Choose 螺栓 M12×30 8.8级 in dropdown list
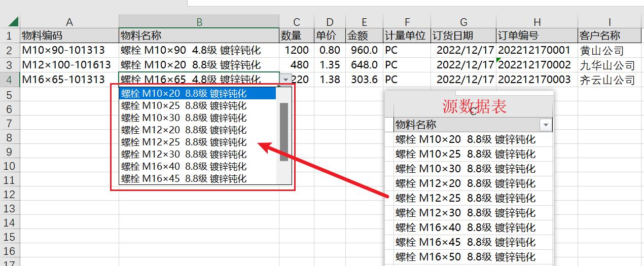The image size is (644, 266). pyautogui.click(x=198, y=154)
